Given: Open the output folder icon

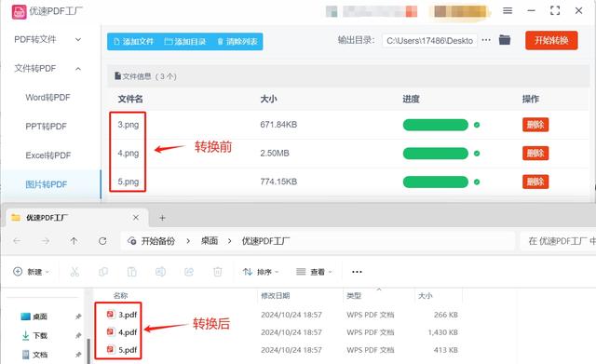Looking at the screenshot, I should [505, 39].
